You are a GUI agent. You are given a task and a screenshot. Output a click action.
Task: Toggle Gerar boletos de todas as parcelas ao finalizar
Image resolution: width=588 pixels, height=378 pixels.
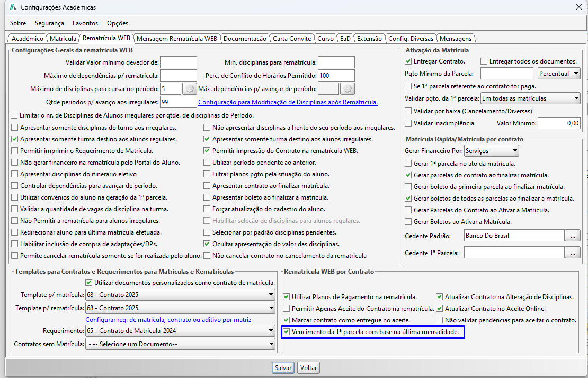[x=408, y=199]
